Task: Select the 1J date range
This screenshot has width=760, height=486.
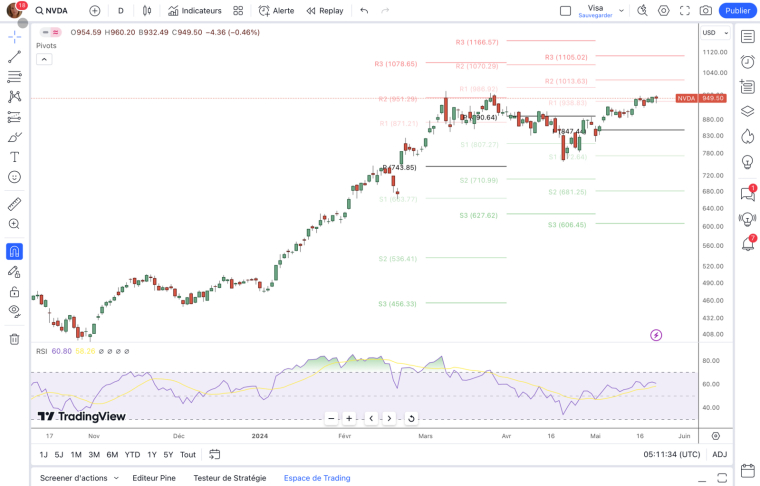Action: (x=44, y=455)
